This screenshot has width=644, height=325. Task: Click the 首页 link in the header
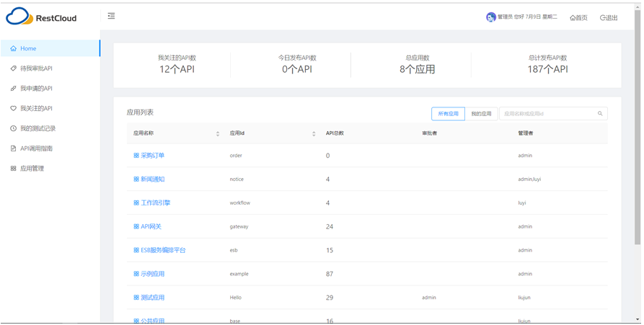(x=578, y=18)
